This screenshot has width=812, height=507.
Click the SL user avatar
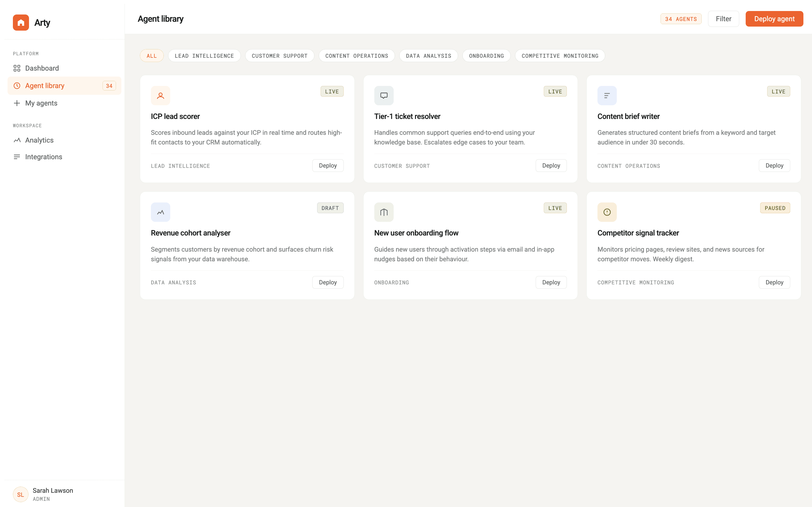pyautogui.click(x=20, y=494)
